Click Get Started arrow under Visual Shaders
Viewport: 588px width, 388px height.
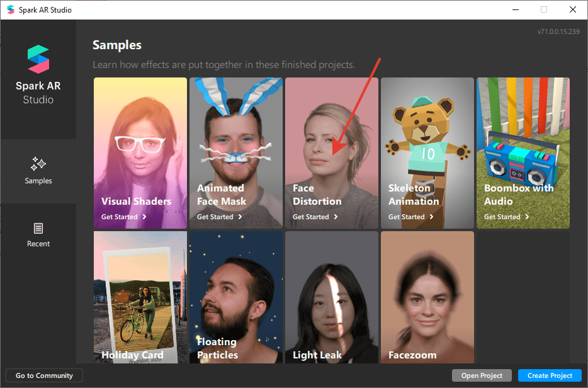144,217
